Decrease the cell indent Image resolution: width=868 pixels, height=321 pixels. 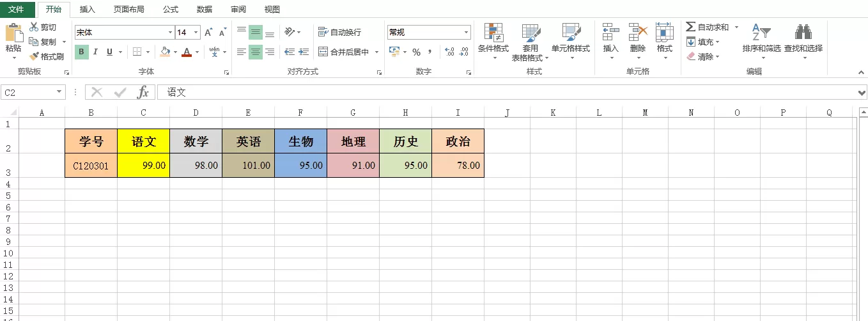(x=290, y=52)
